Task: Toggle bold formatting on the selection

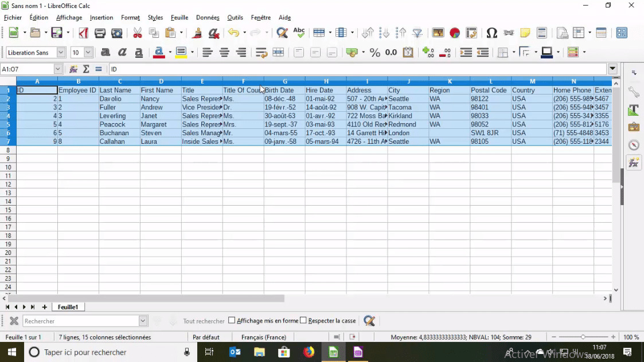Action: pyautogui.click(x=106, y=52)
